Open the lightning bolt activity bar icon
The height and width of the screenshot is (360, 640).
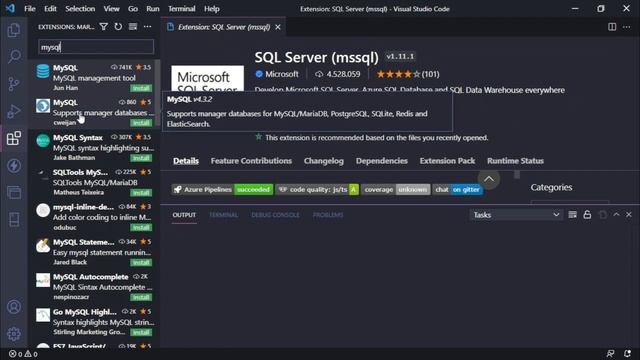pyautogui.click(x=14, y=165)
